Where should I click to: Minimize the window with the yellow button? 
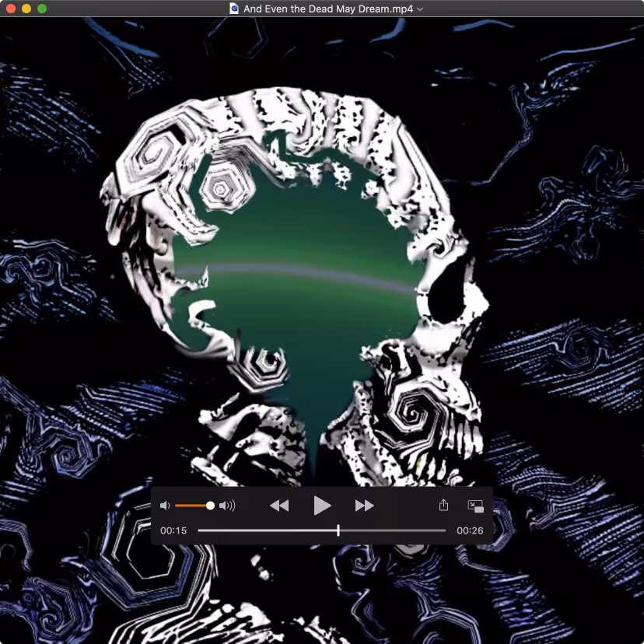click(x=26, y=9)
